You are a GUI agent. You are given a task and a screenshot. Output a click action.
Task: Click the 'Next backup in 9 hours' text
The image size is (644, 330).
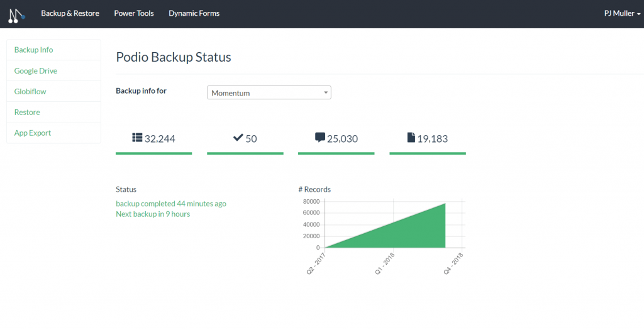click(x=153, y=214)
